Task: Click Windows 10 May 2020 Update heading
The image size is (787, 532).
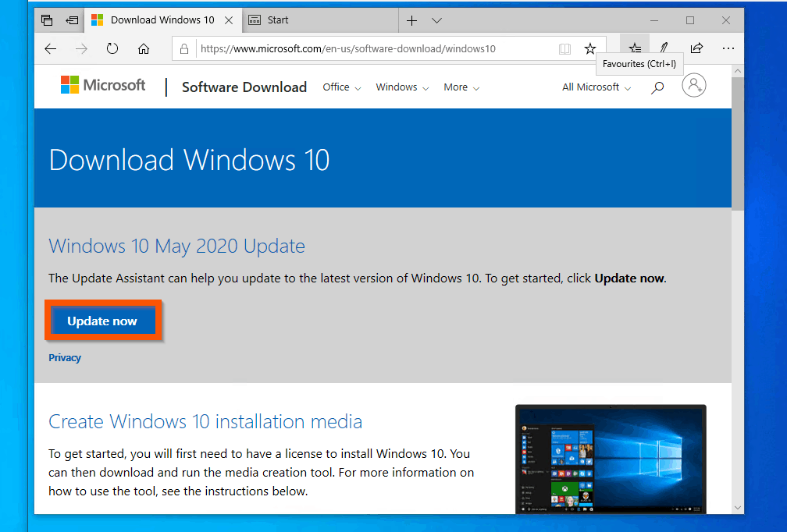Action: (x=176, y=246)
